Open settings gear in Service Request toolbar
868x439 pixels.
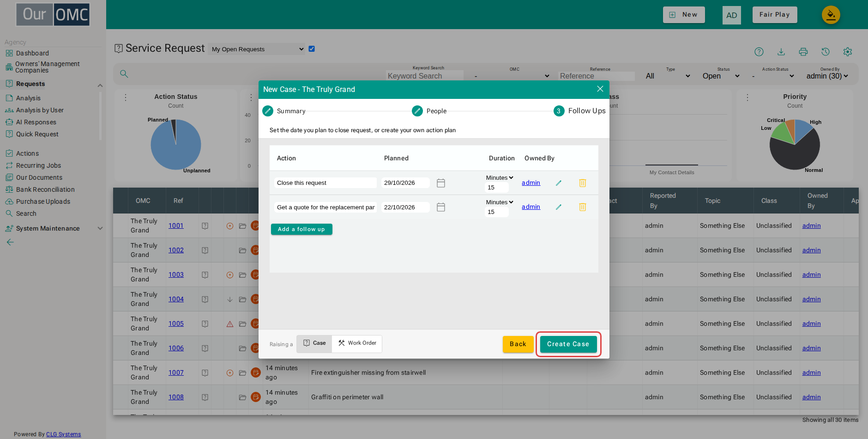point(848,52)
